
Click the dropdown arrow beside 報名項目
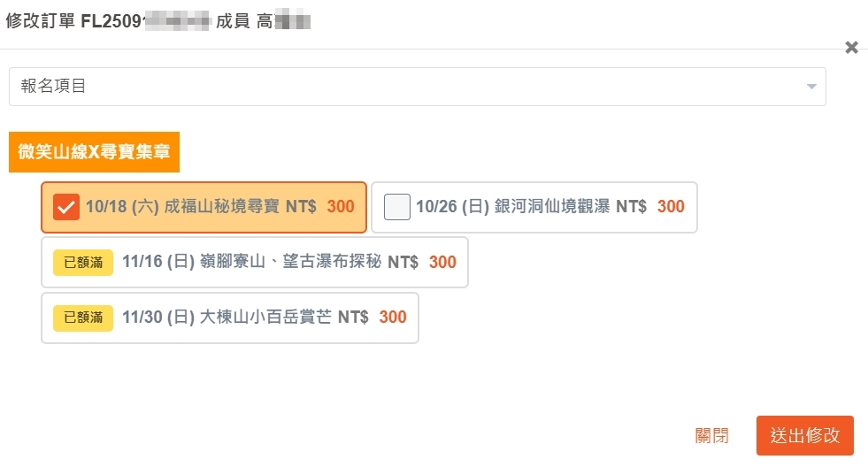coord(810,87)
